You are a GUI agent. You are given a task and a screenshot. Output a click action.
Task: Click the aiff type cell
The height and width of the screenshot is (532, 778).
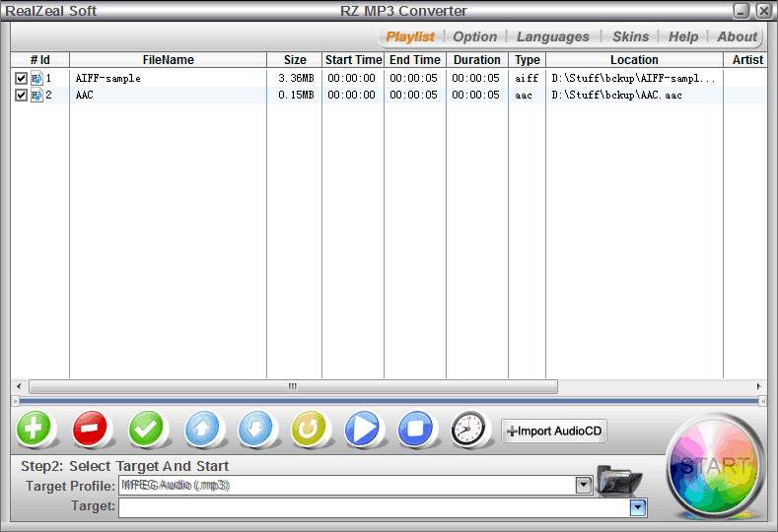(527, 79)
